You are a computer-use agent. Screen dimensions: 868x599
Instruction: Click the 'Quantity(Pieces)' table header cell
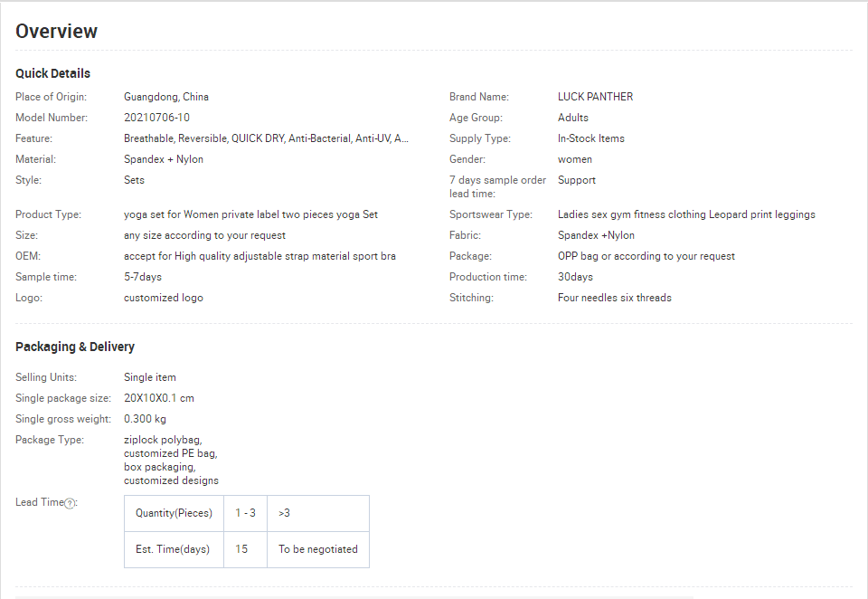point(174,513)
